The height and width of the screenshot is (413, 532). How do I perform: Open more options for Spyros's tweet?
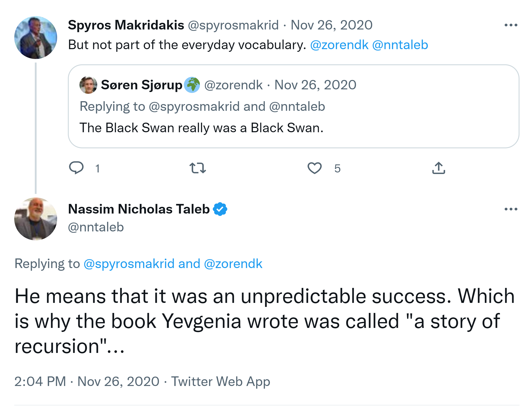click(511, 25)
